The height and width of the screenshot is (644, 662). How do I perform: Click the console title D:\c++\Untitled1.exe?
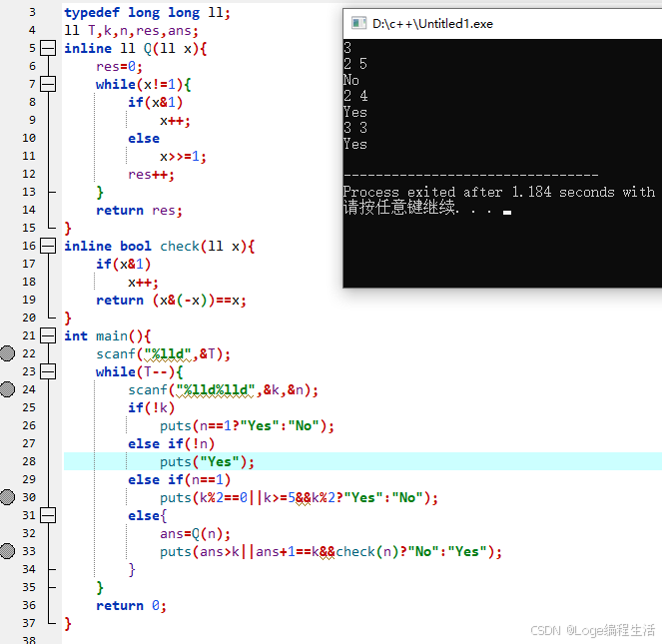pos(432,24)
